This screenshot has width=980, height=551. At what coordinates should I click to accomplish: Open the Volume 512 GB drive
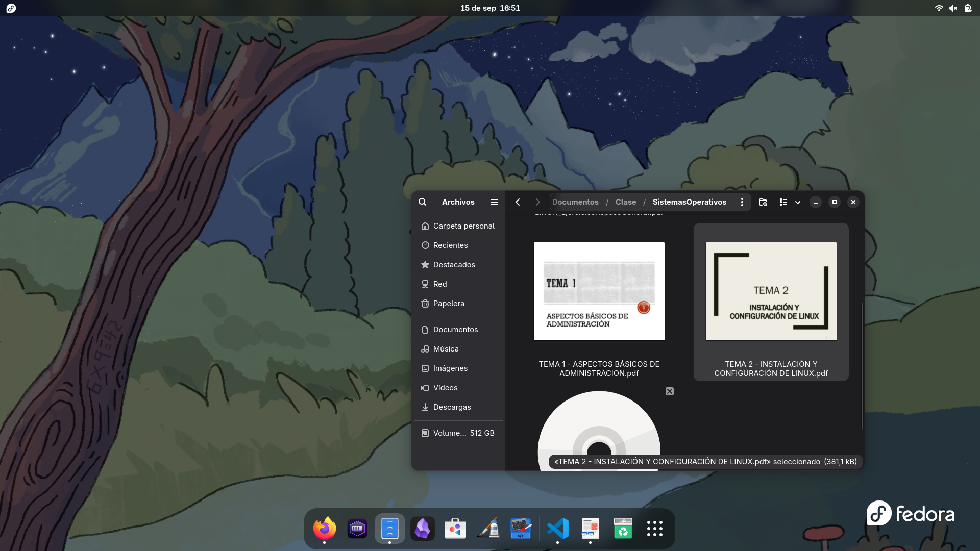pyautogui.click(x=458, y=433)
